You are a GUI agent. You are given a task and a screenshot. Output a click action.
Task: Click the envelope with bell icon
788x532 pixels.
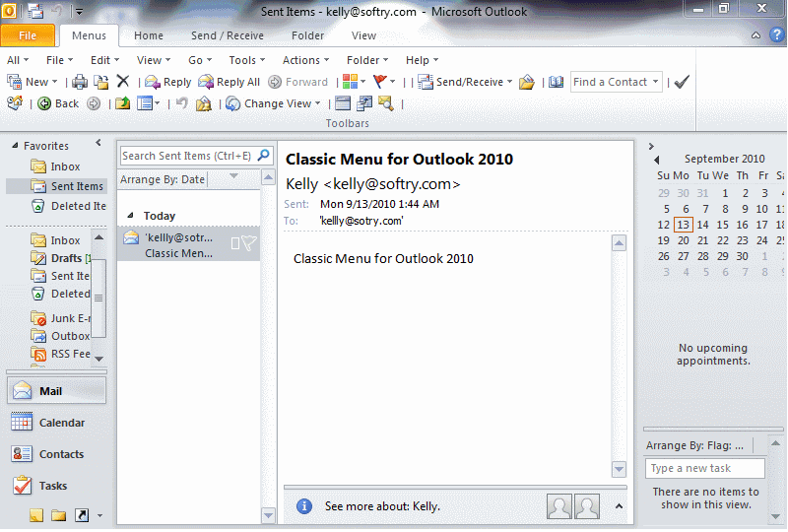(x=203, y=103)
